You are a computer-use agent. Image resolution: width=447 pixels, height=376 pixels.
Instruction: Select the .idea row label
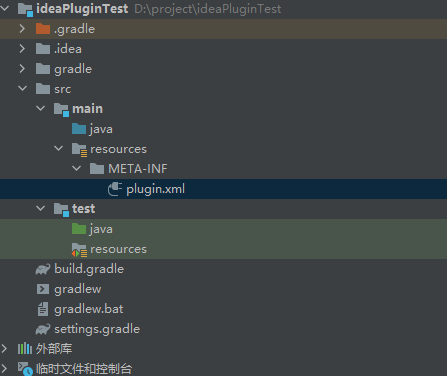pyautogui.click(x=68, y=49)
